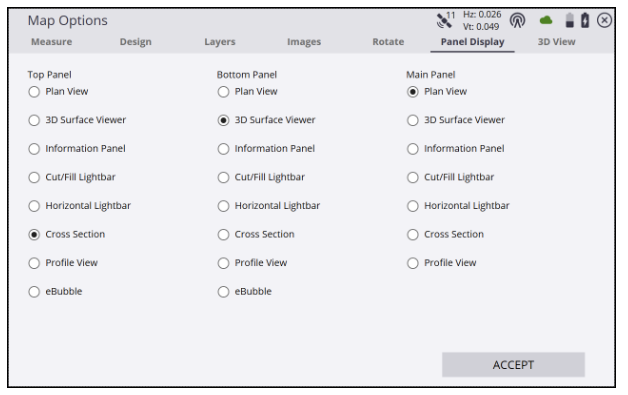Screen dimensions: 628x395
Task: Check the controller battery level icon
Action: click(570, 20)
